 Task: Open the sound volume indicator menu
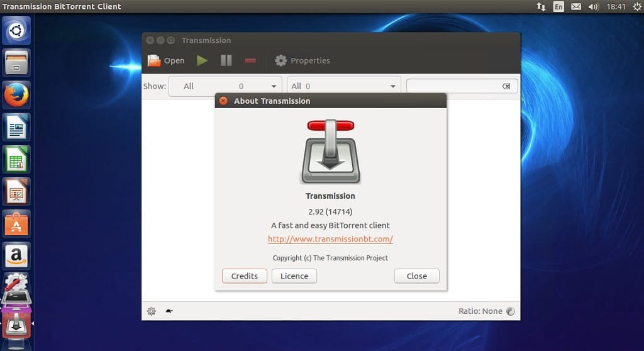(x=593, y=7)
